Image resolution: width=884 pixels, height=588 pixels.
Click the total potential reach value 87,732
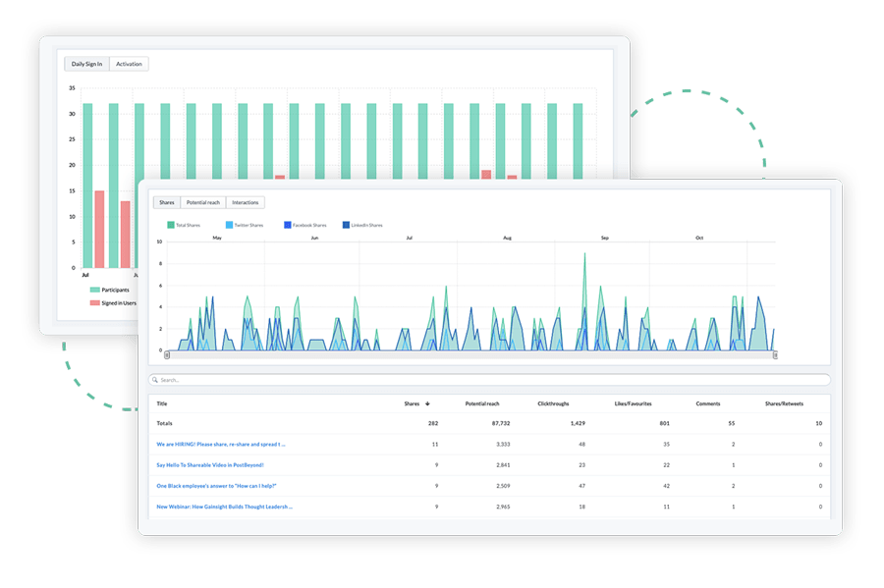point(501,423)
